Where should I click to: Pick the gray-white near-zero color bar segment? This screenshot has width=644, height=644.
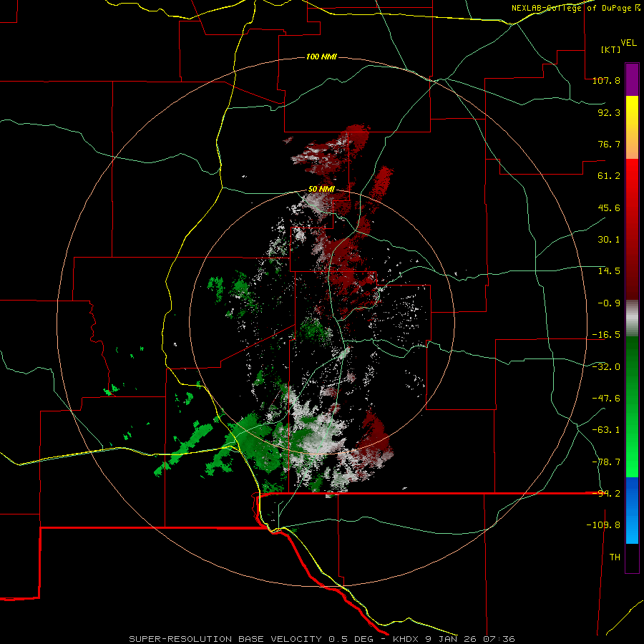pos(632,318)
